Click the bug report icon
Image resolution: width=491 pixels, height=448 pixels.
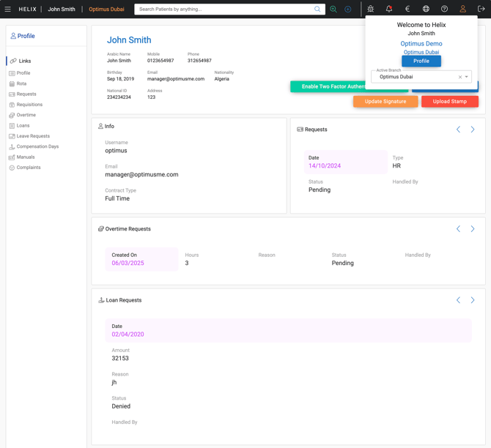371,10
